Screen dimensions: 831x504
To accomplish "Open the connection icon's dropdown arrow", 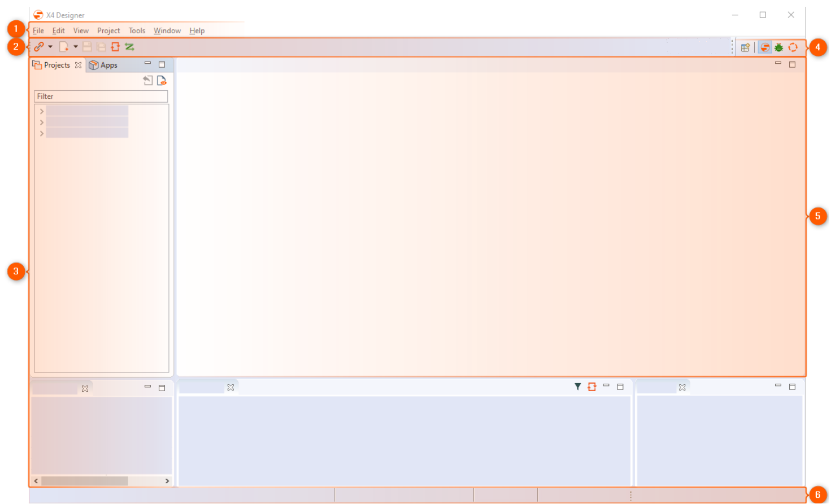I will [50, 47].
